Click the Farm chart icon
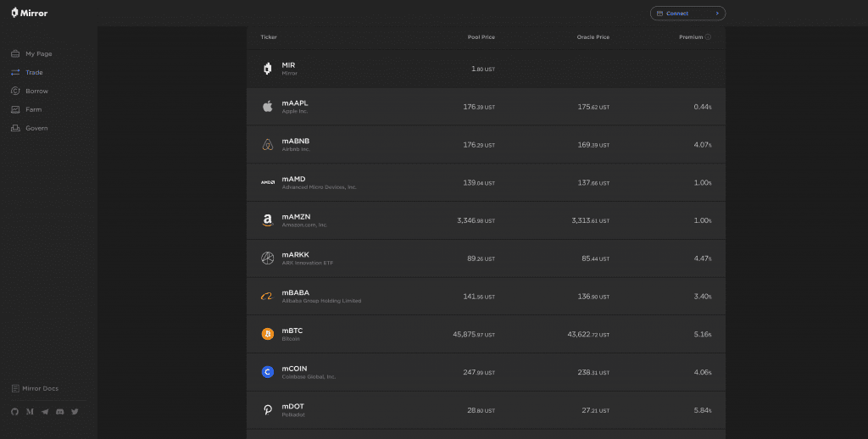This screenshot has width=868, height=439. point(15,109)
